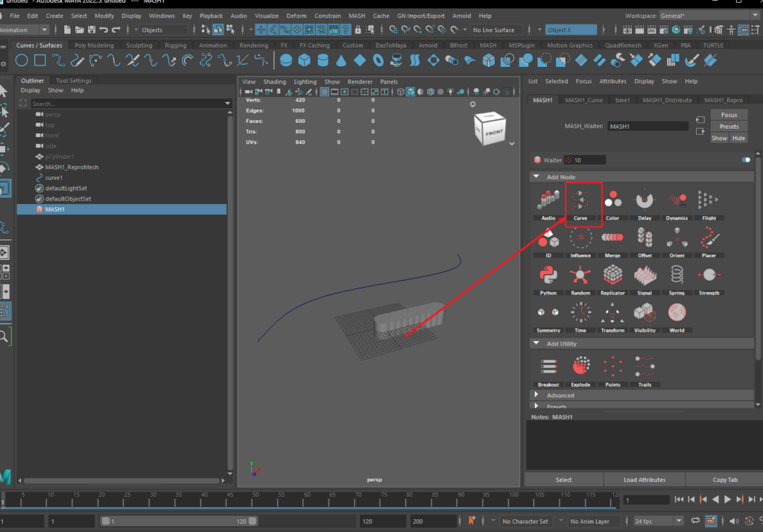Image resolution: width=763 pixels, height=532 pixels.
Task: Create a NURBS circle from shelf
Action: tap(22, 60)
